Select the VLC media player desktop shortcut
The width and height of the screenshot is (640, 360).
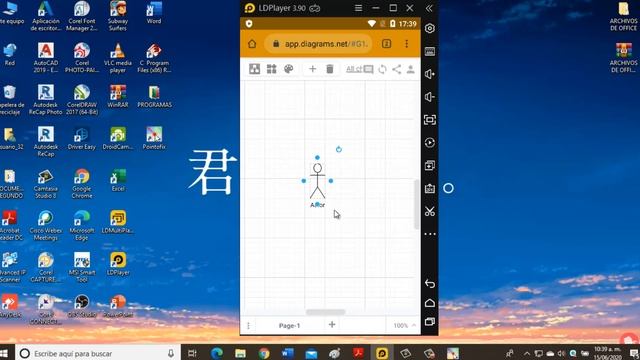tap(118, 58)
